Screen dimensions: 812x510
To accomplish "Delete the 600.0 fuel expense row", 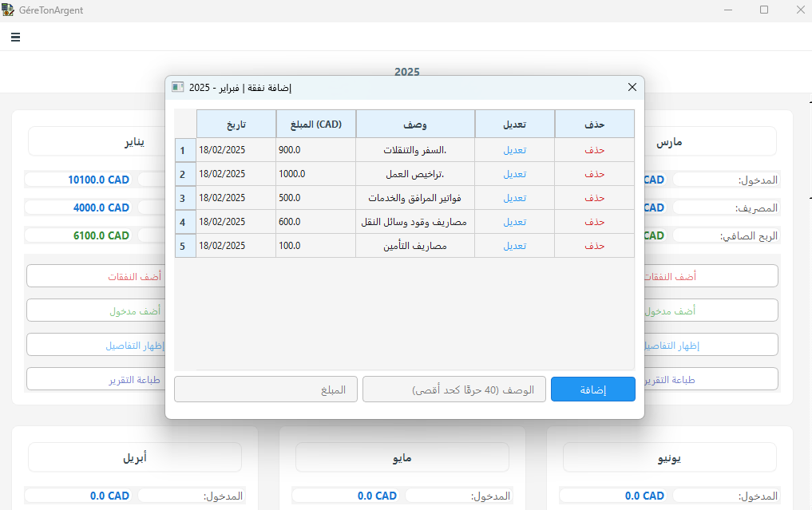I will [x=595, y=222].
